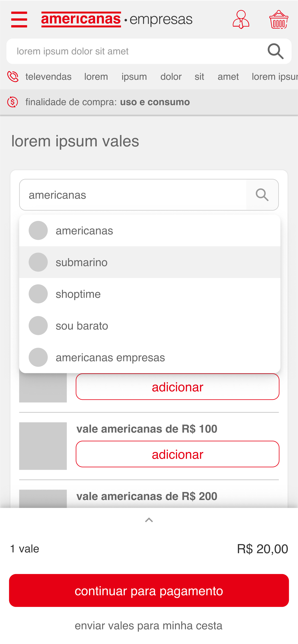Click enviar vales para minha cesta link

[x=149, y=626]
